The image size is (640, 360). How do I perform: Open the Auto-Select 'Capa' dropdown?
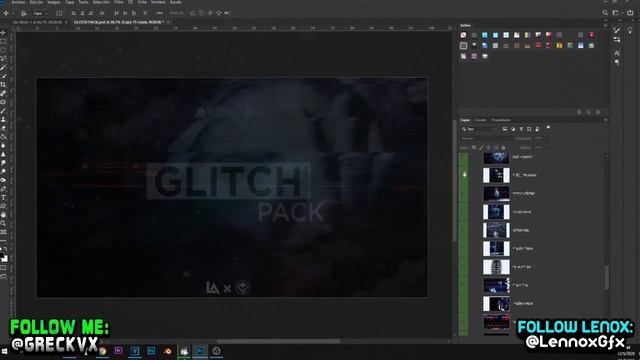coord(40,13)
